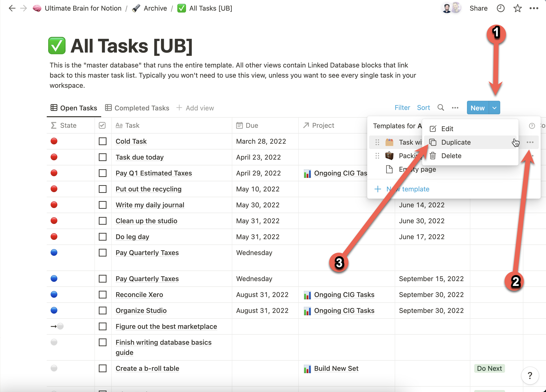Click the help question mark in templates panel
This screenshot has height=392, width=546.
pos(532,126)
